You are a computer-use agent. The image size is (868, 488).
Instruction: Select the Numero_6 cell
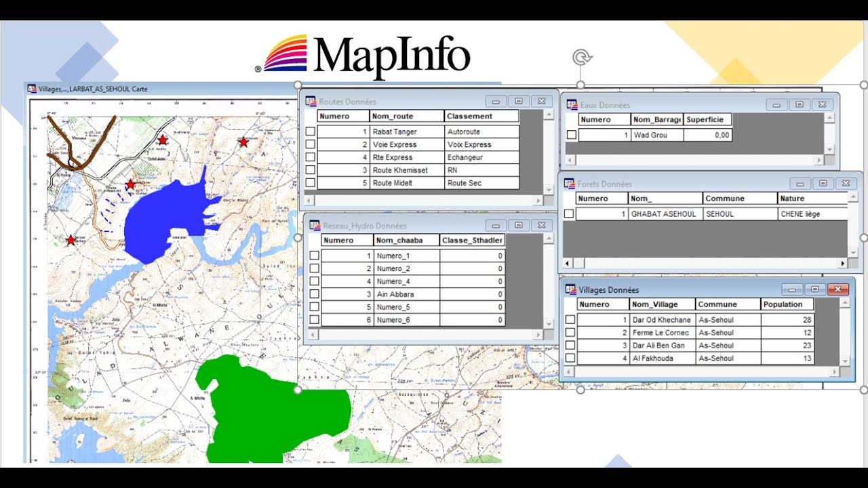[407, 320]
